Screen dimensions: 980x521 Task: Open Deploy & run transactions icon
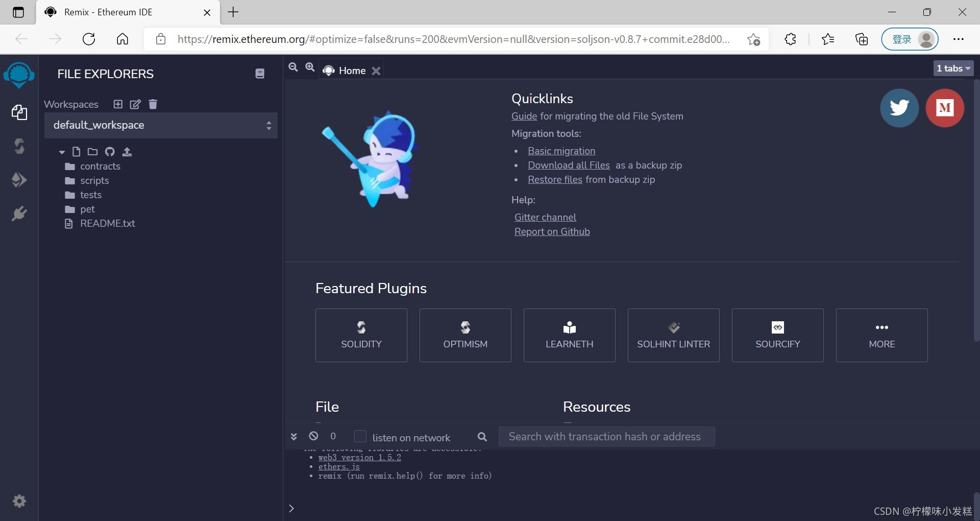point(19,180)
